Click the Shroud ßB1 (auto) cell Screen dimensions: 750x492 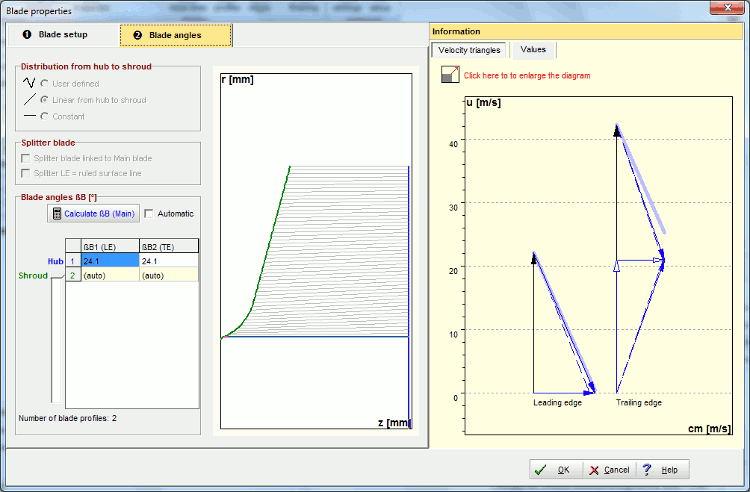tap(110, 275)
